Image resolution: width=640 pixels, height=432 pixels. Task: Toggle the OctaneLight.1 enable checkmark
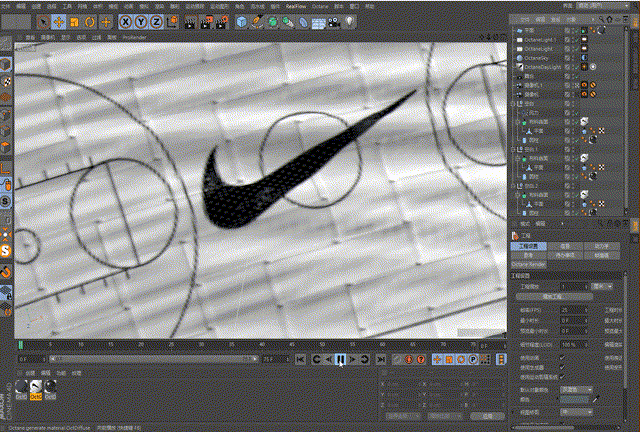click(x=576, y=40)
